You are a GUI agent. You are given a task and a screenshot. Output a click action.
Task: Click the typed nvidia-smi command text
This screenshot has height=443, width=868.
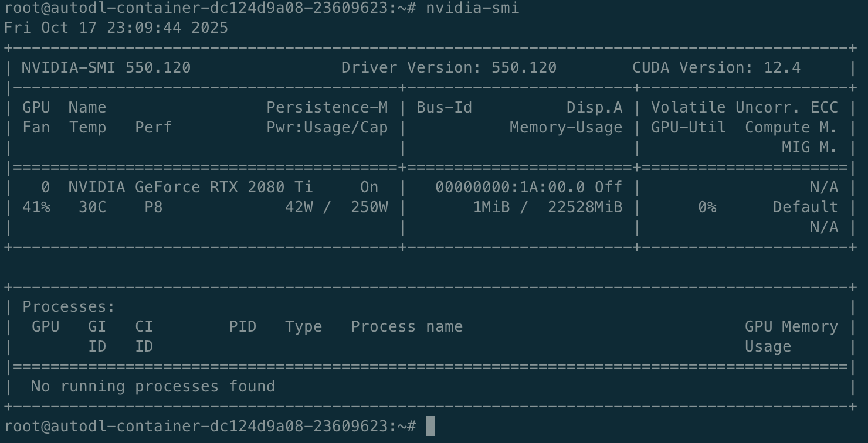pyautogui.click(x=472, y=8)
